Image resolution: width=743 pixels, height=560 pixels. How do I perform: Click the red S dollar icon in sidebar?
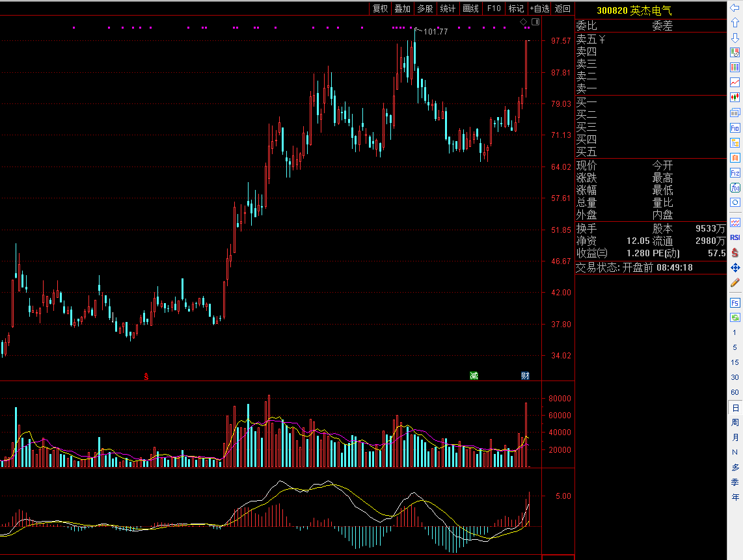click(x=735, y=252)
